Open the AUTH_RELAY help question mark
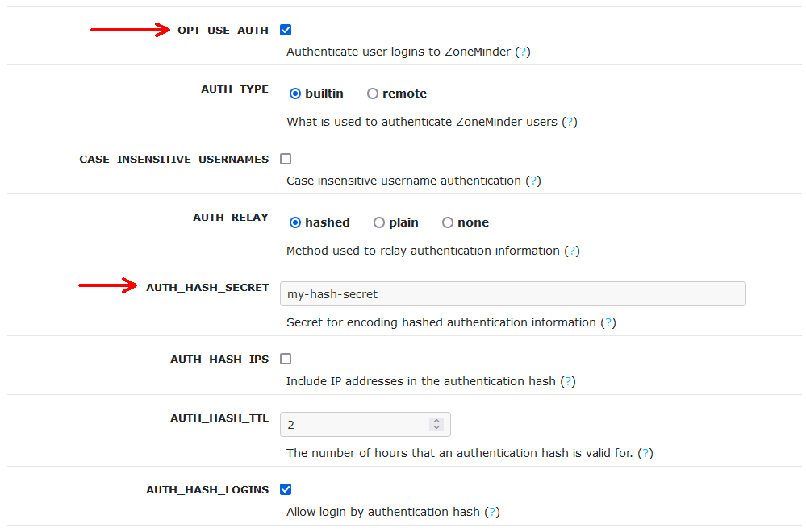The image size is (806, 532). pos(572,251)
